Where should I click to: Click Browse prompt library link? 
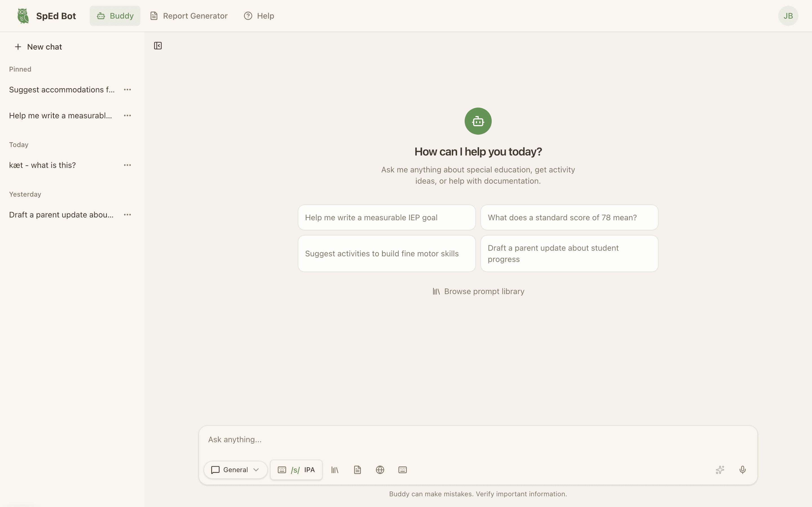(x=477, y=291)
